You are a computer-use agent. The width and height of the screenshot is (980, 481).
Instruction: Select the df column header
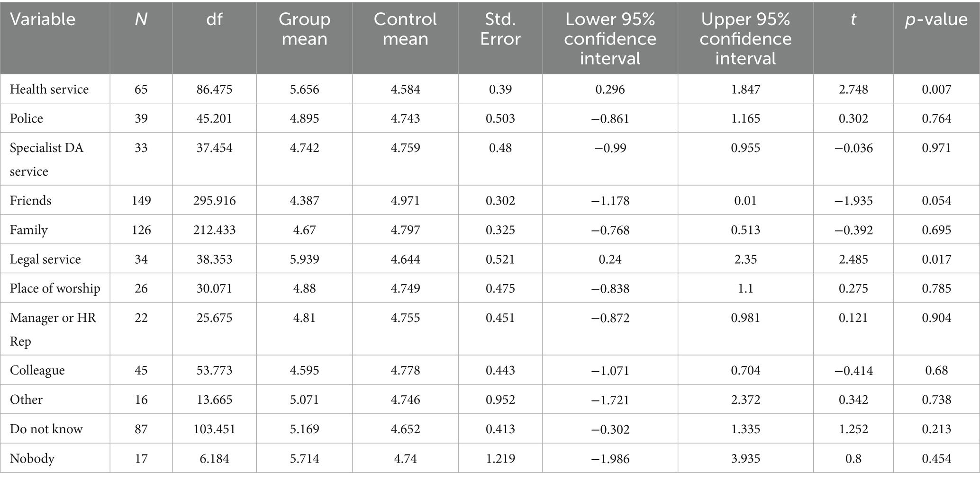click(x=214, y=19)
